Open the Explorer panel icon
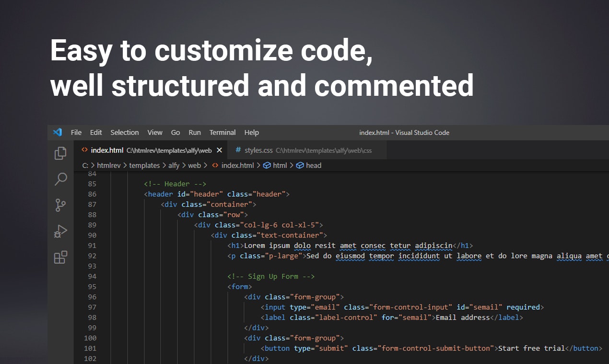 pyautogui.click(x=60, y=153)
